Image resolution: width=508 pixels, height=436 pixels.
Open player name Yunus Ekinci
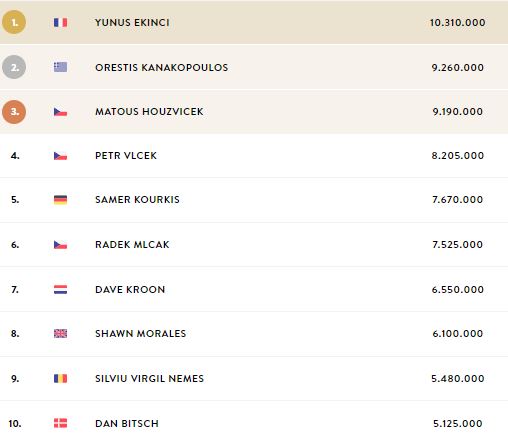point(132,23)
